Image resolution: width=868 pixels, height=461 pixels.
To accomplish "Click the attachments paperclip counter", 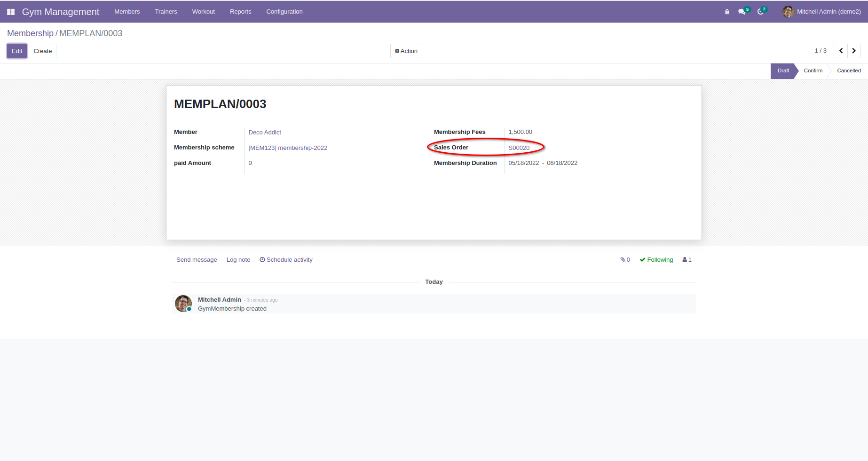I will pyautogui.click(x=625, y=260).
